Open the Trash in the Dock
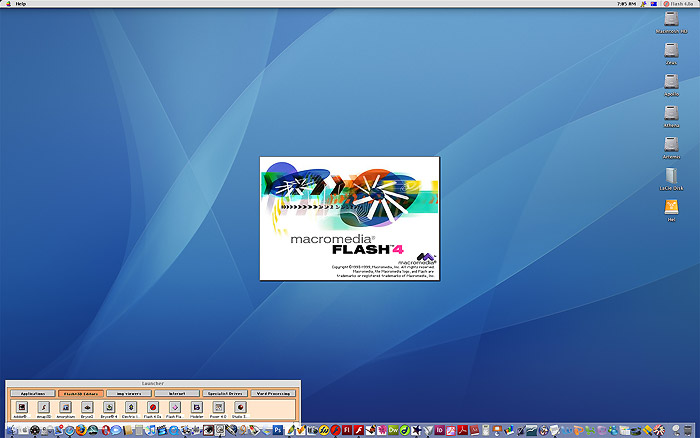 (x=688, y=430)
